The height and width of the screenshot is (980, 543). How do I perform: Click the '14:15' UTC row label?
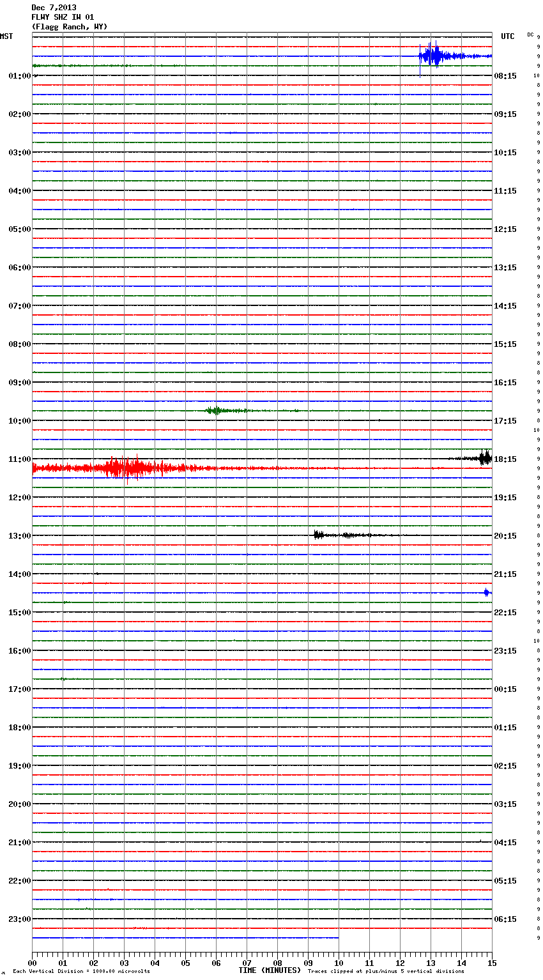pos(505,306)
